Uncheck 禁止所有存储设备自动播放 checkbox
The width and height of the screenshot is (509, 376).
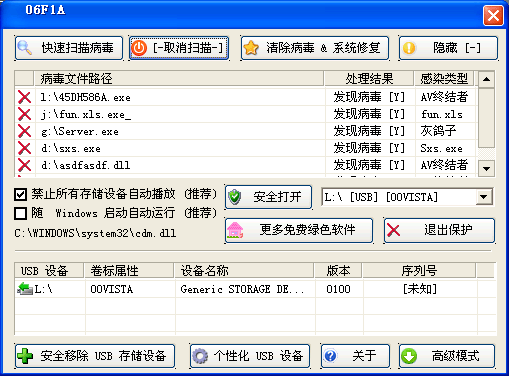coord(20,194)
